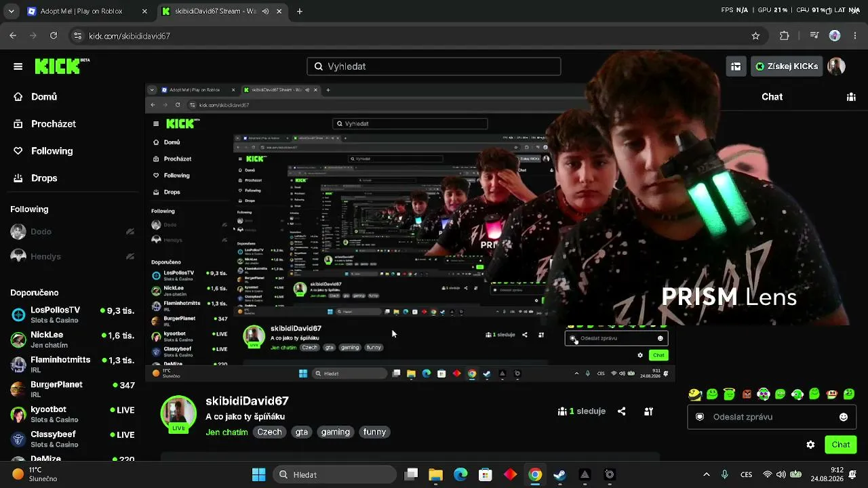Image resolution: width=868 pixels, height=488 pixels.
Task: Open followed channel Hendys
Action: point(73,257)
